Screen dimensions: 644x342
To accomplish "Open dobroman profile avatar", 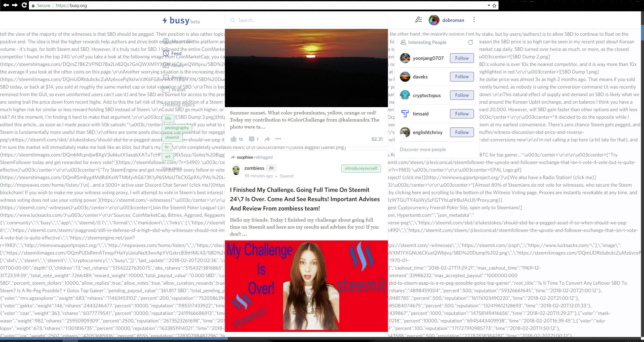I will (x=434, y=20).
